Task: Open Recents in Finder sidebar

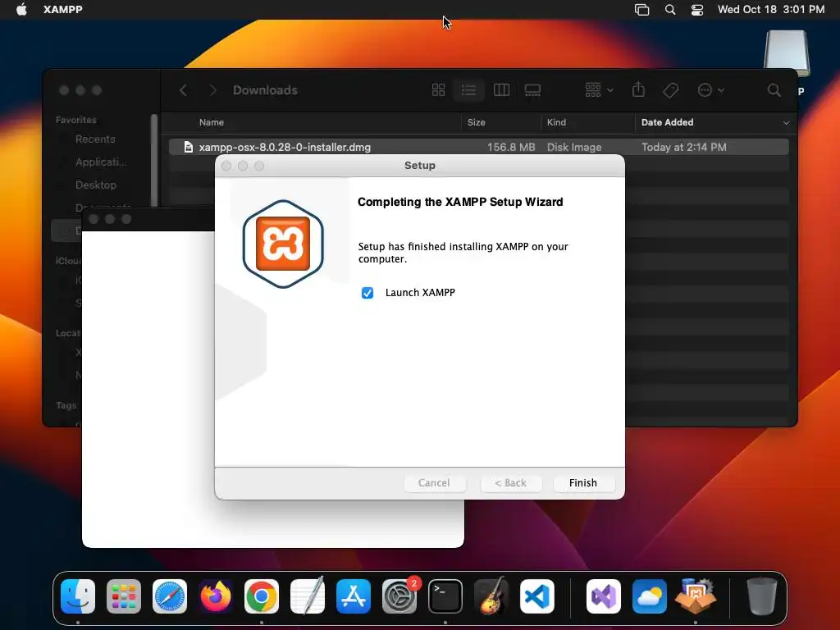Action: pos(95,139)
